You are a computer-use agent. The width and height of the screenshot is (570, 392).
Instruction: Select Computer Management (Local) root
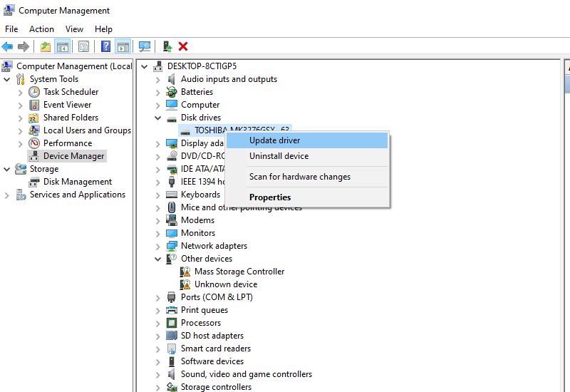tap(74, 66)
